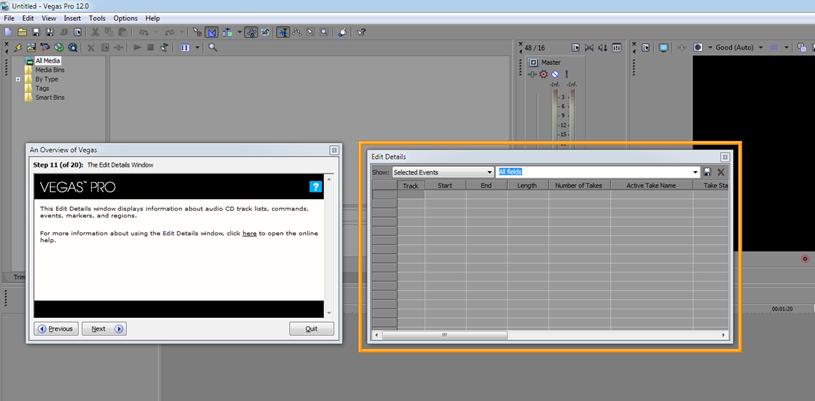This screenshot has height=401, width=815.
Task: Toggle Enable Snapping on main toolbar
Action: click(198, 32)
